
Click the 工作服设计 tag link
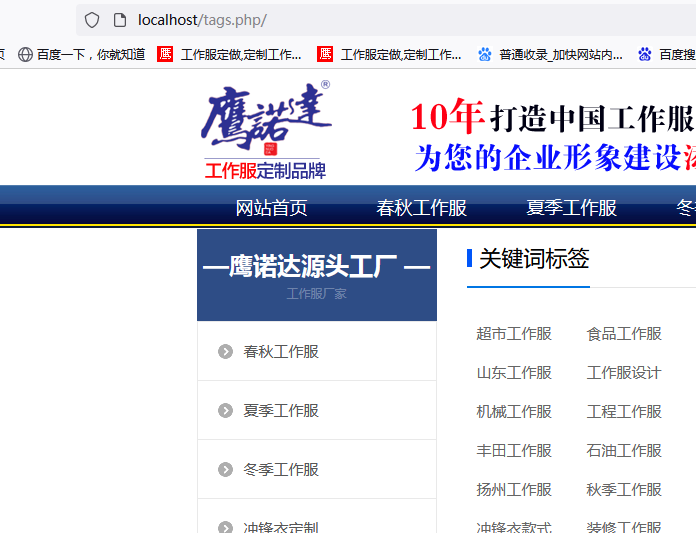click(x=624, y=373)
